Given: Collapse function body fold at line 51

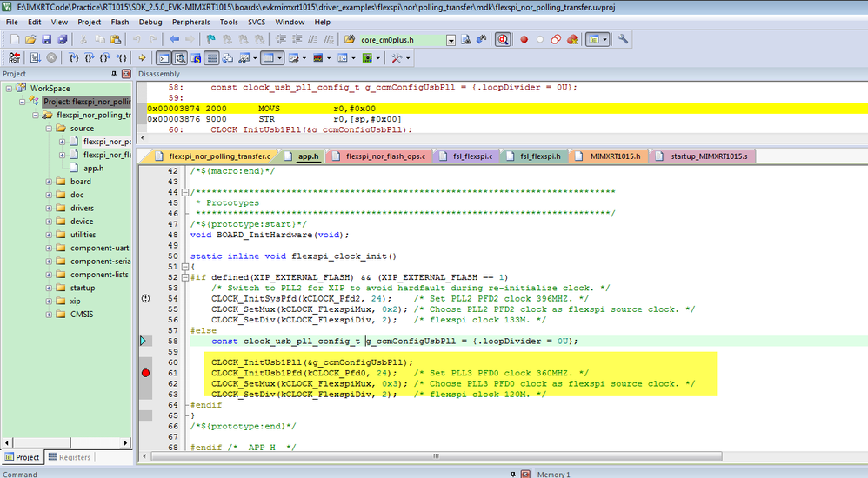Looking at the screenshot, I should [x=185, y=267].
